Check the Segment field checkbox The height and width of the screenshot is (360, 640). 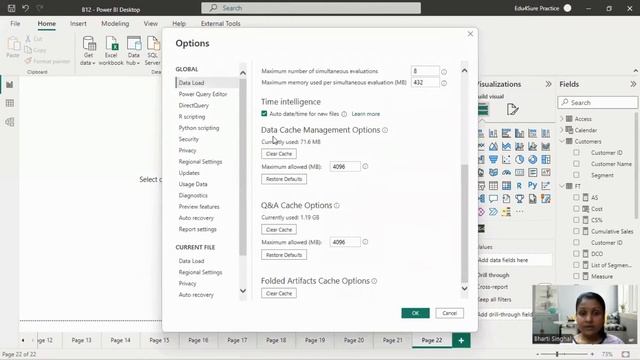576,175
